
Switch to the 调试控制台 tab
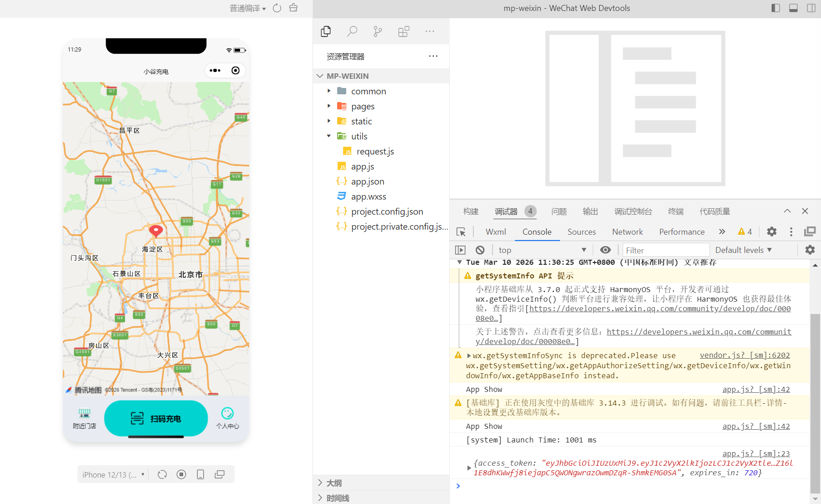tap(633, 211)
